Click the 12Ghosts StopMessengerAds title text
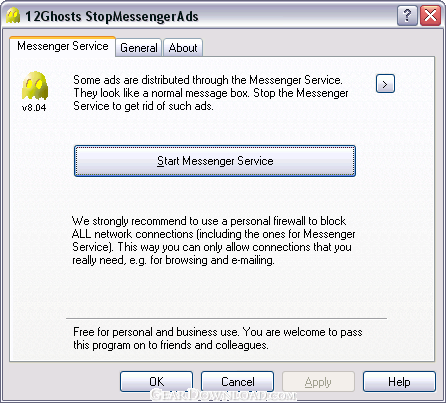The image size is (446, 403). (112, 16)
